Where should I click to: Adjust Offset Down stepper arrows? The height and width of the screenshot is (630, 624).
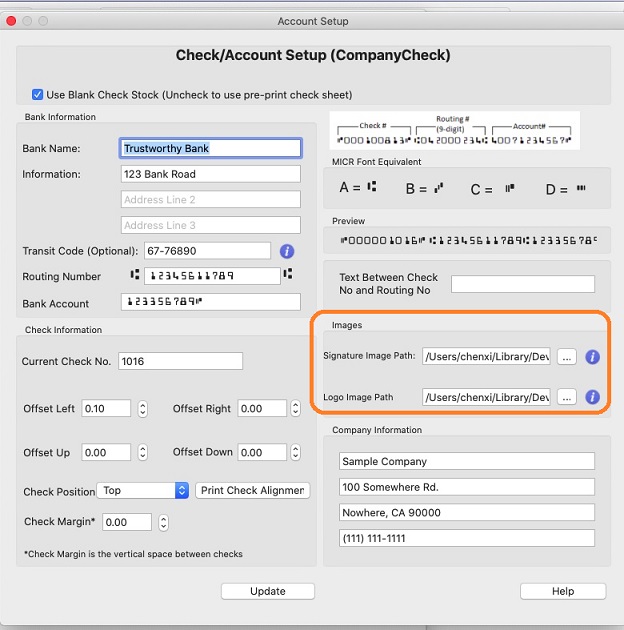295,452
